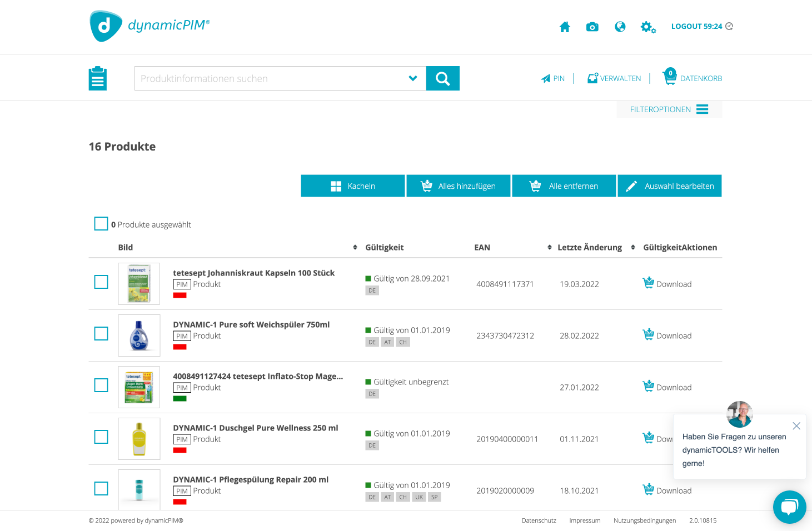Click download basket icon for Pflegespülung row
This screenshot has width=812, height=531.
648,489
